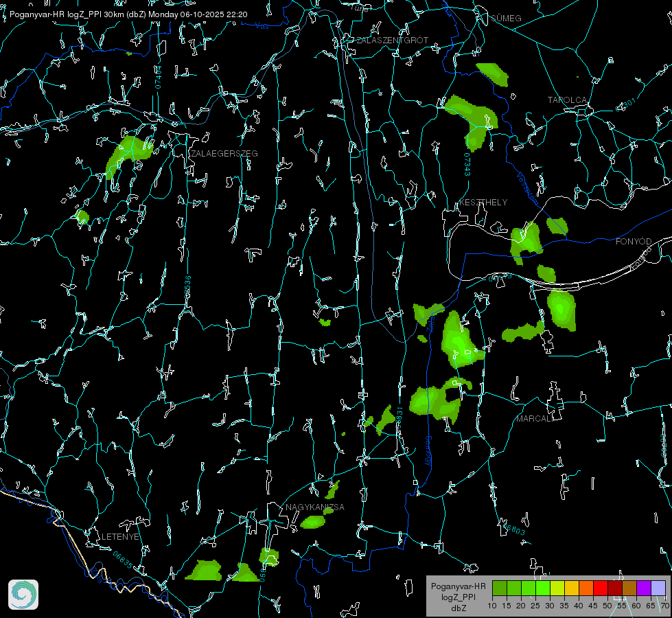Click the orange 40–45 dBZ legend swatch
The width and height of the screenshot is (672, 618).
pyautogui.click(x=586, y=588)
